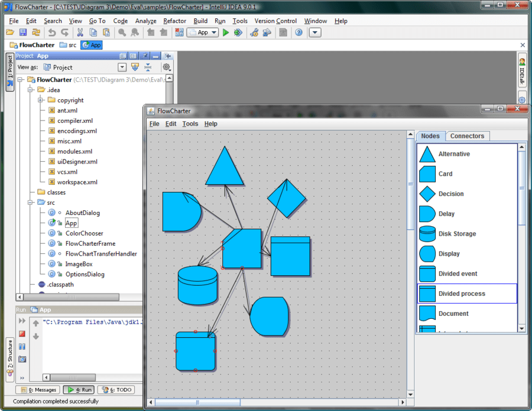Click the src breadcrumb in navigation bar

(x=68, y=45)
